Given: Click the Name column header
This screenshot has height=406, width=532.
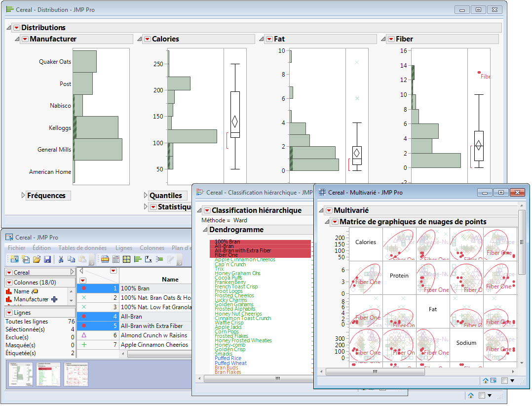Looking at the screenshot, I should click(x=170, y=279).
